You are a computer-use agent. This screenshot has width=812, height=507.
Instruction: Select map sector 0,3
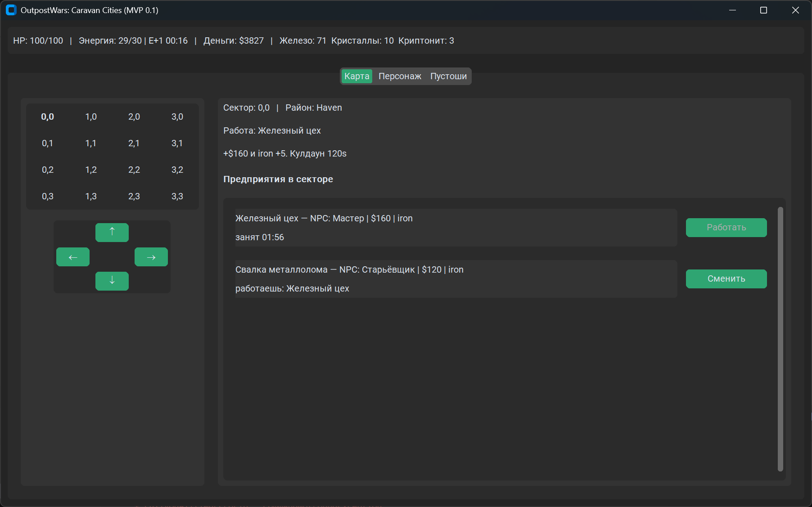click(x=47, y=197)
